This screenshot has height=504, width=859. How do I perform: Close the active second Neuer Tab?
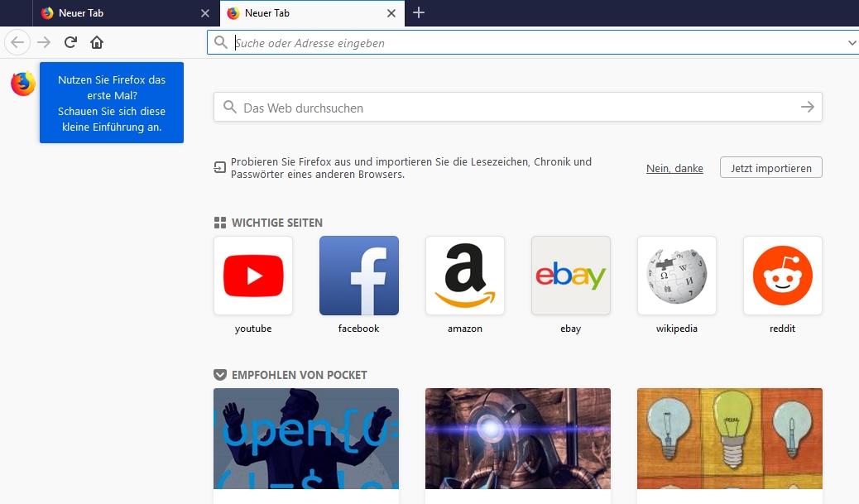tap(391, 13)
